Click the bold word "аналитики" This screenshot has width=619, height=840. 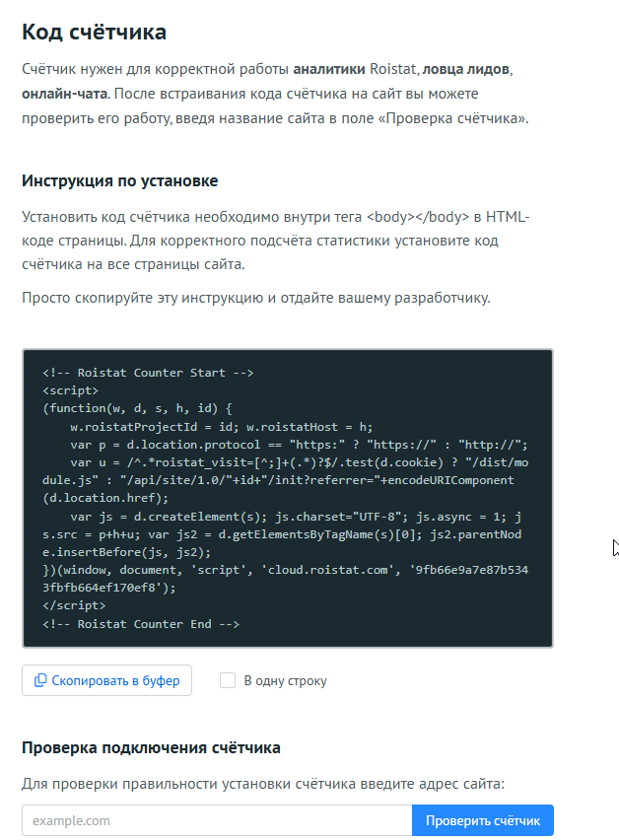(329, 69)
